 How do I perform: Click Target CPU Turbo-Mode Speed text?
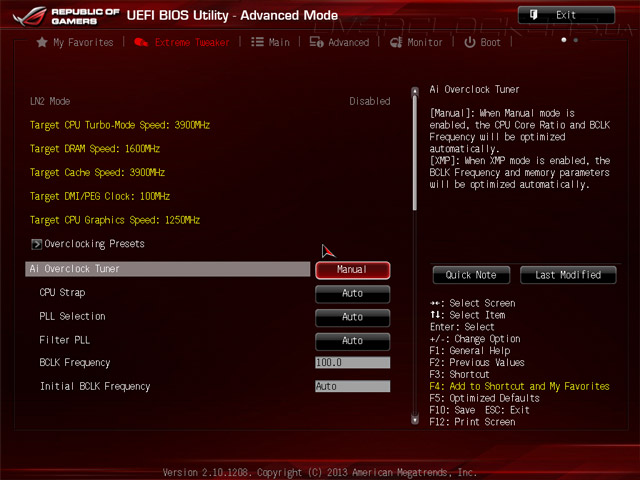pyautogui.click(x=120, y=125)
